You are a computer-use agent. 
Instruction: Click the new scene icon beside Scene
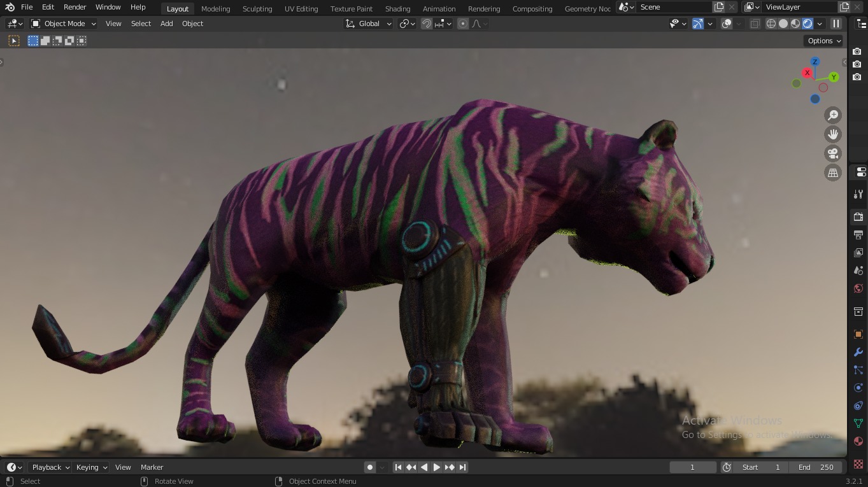719,7
